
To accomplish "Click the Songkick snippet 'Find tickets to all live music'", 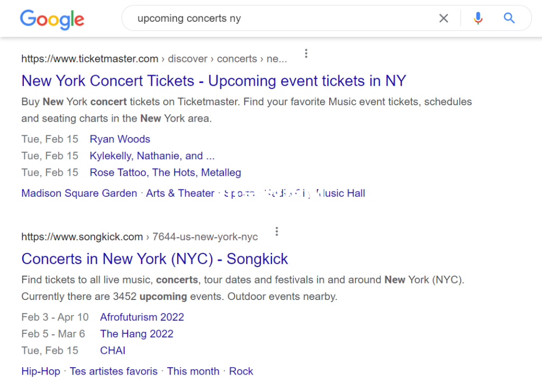I will 242,288.
